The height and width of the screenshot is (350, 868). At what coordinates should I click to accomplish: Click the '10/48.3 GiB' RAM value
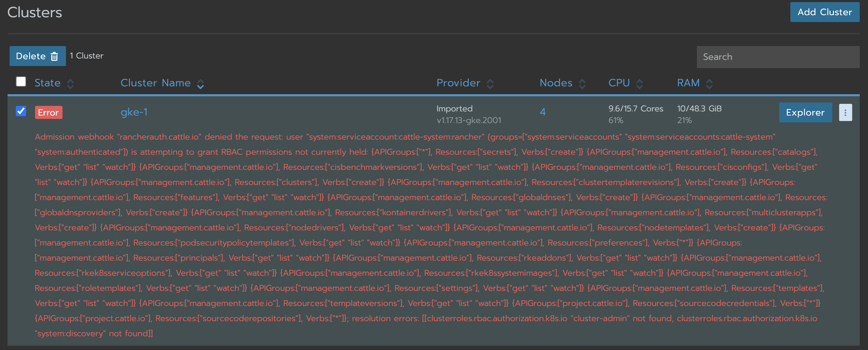coord(699,109)
